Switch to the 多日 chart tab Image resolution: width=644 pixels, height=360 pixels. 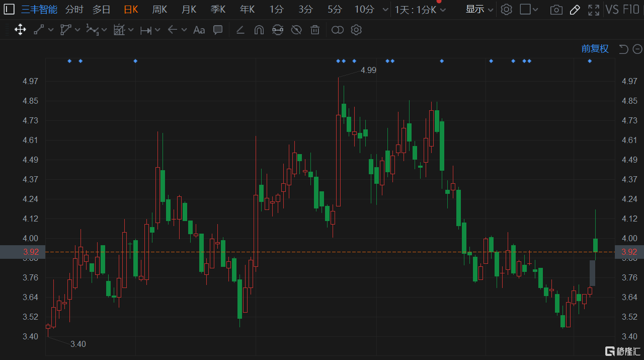101,9
